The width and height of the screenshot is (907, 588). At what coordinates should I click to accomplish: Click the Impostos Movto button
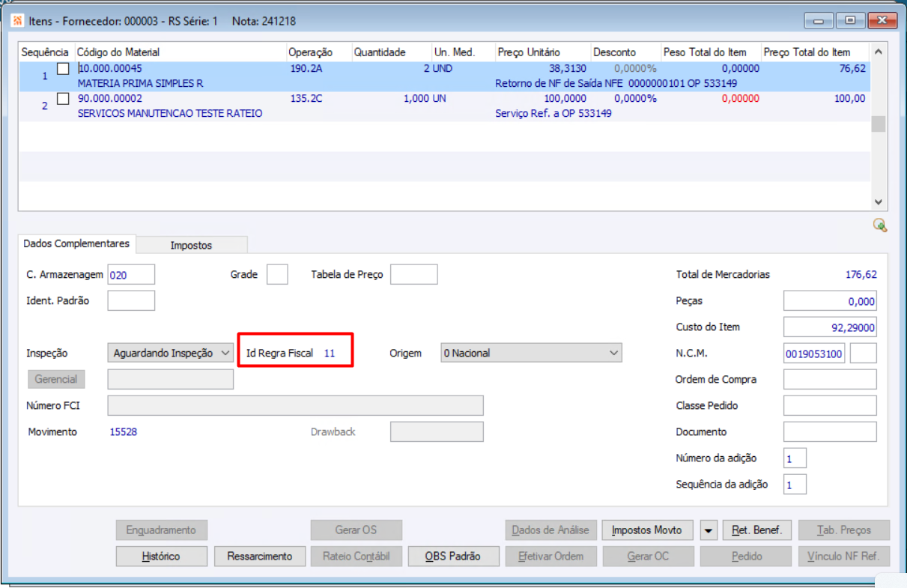pyautogui.click(x=647, y=530)
